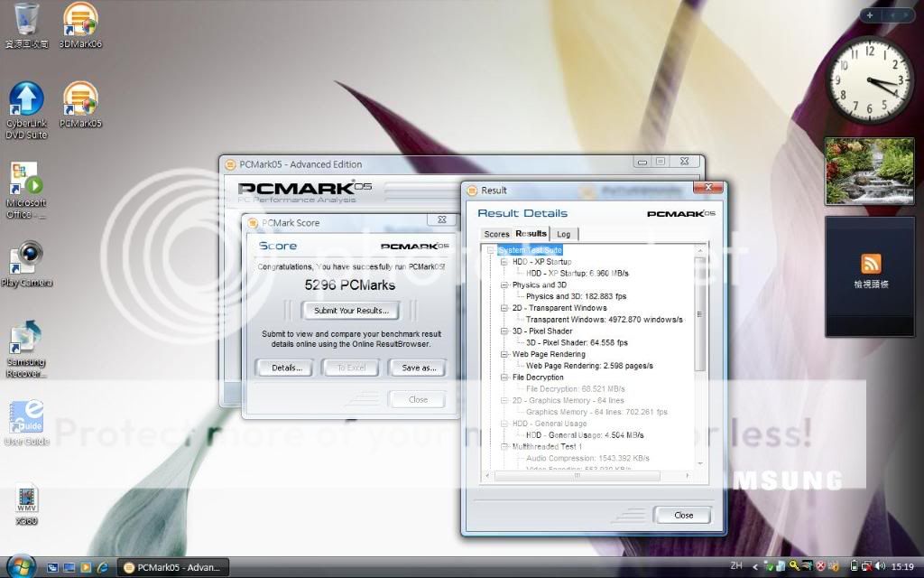Select the PCMark05 desktop shortcut
Screen dimensions: 924x578
[x=80, y=105]
